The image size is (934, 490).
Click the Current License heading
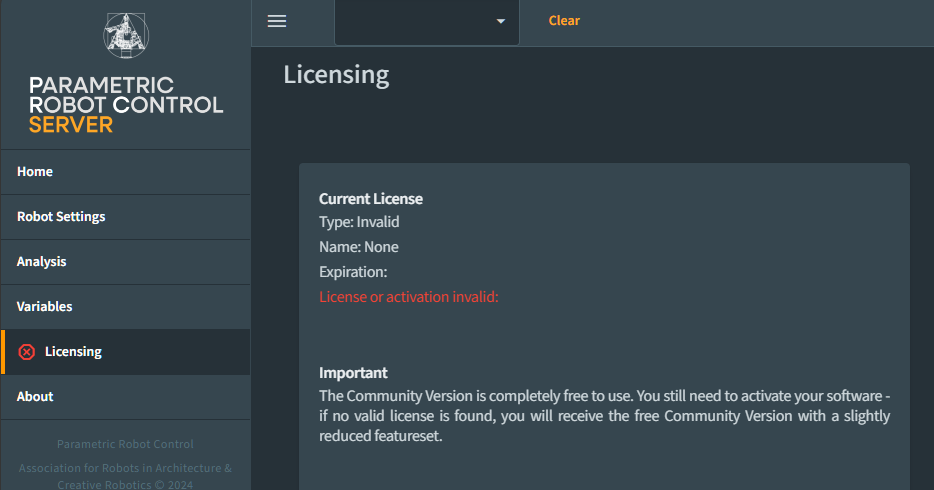[x=371, y=199]
